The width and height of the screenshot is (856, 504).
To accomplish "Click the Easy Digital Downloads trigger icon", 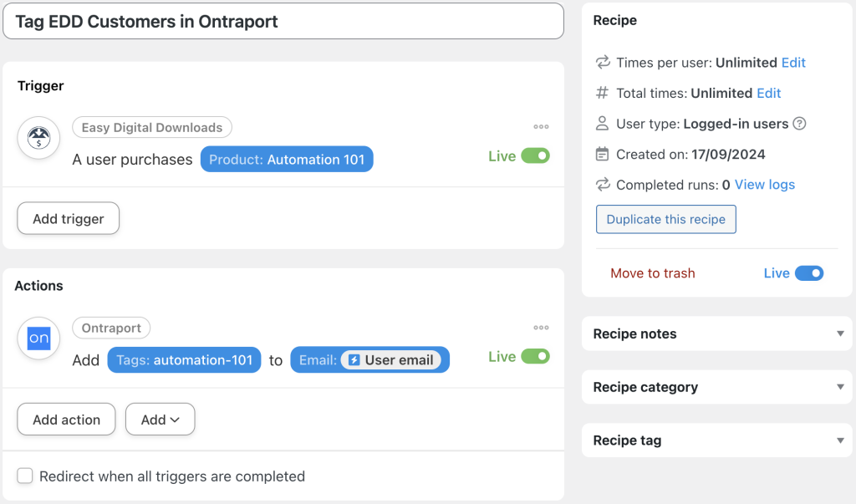I will pyautogui.click(x=38, y=138).
